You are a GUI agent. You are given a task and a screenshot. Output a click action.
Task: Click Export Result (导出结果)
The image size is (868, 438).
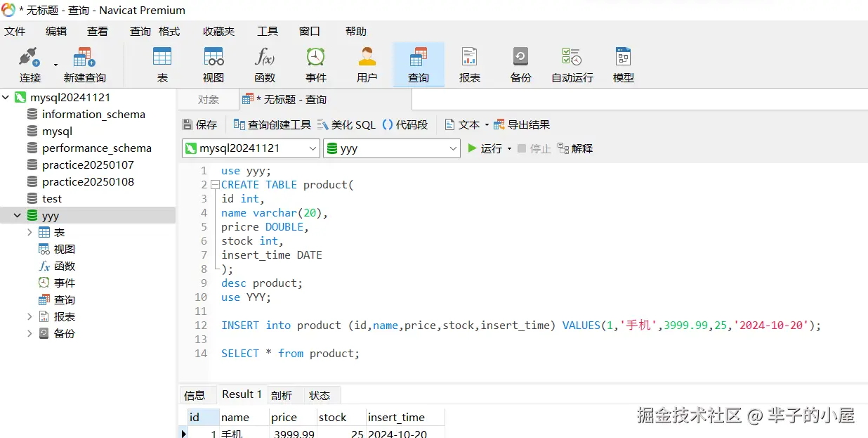coord(522,124)
